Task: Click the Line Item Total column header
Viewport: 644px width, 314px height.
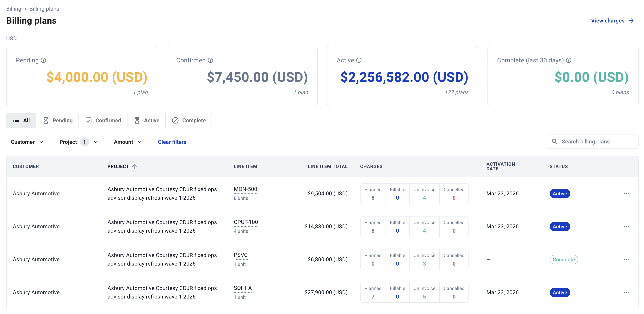Action: click(x=327, y=167)
